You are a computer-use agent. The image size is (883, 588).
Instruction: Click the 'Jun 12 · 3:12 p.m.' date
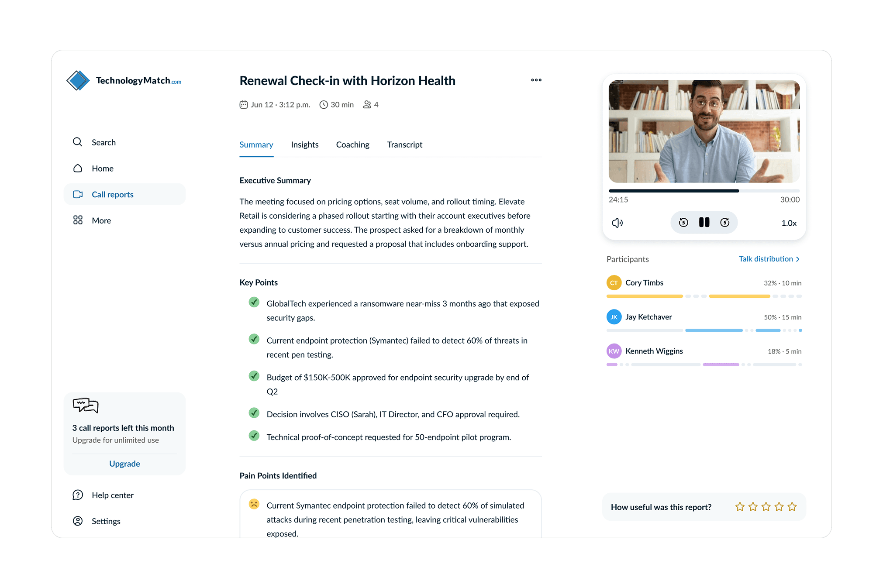coord(280,105)
